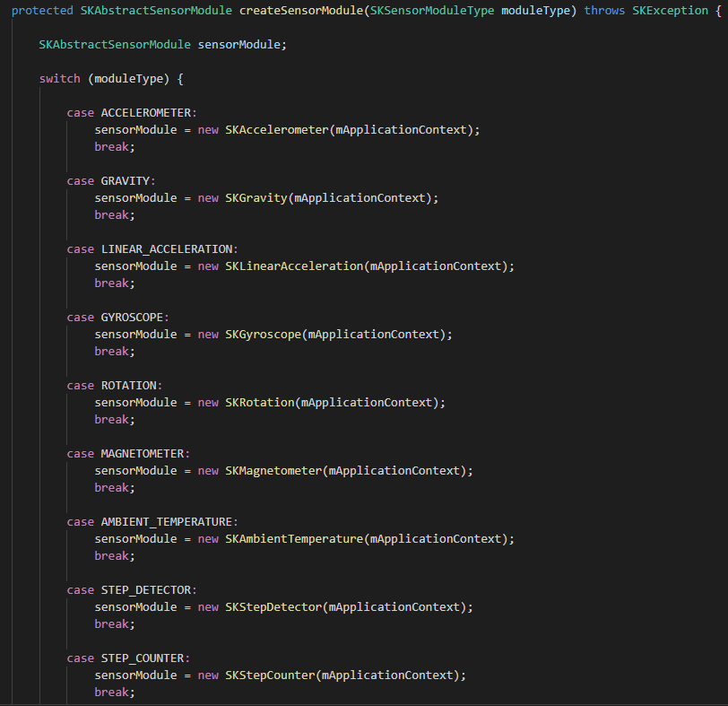This screenshot has height=706, width=728.
Task: Click the SKLinearAcceleration class name
Action: click(294, 266)
